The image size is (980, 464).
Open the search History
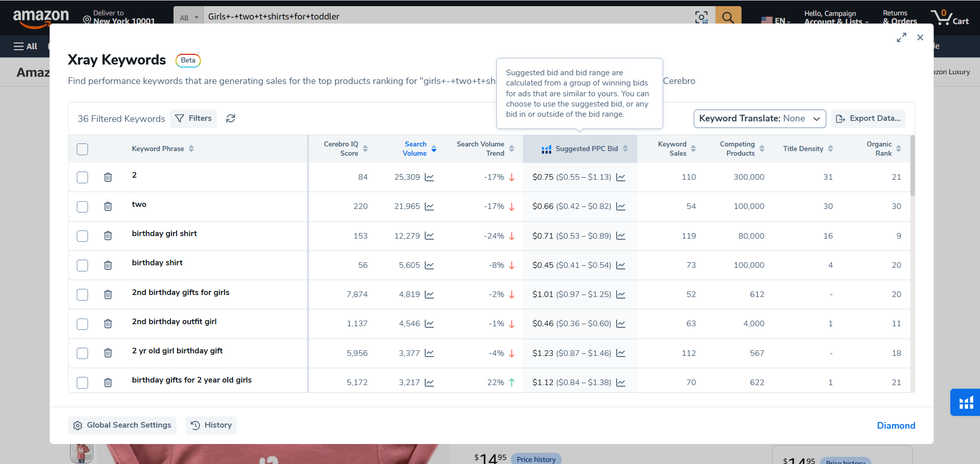tap(211, 425)
